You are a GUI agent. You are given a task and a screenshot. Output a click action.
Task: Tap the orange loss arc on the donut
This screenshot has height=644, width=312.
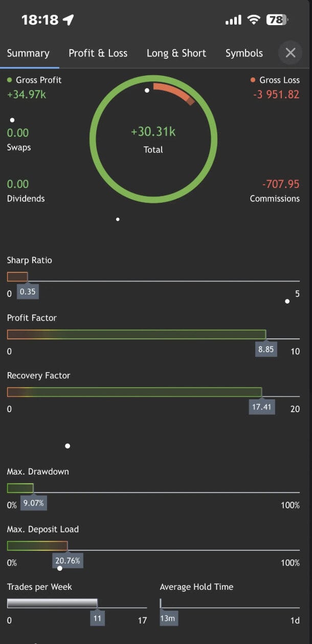point(174,91)
